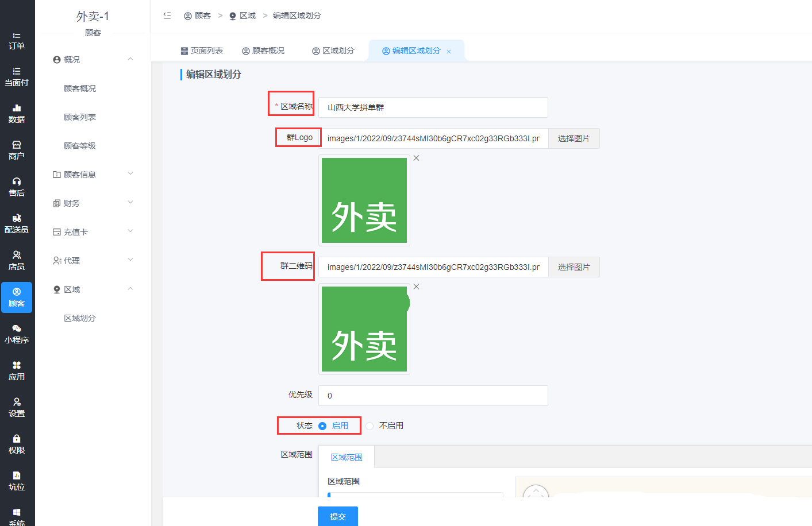Open 坑位 in sidebar
The image size is (812, 526).
[x=17, y=481]
